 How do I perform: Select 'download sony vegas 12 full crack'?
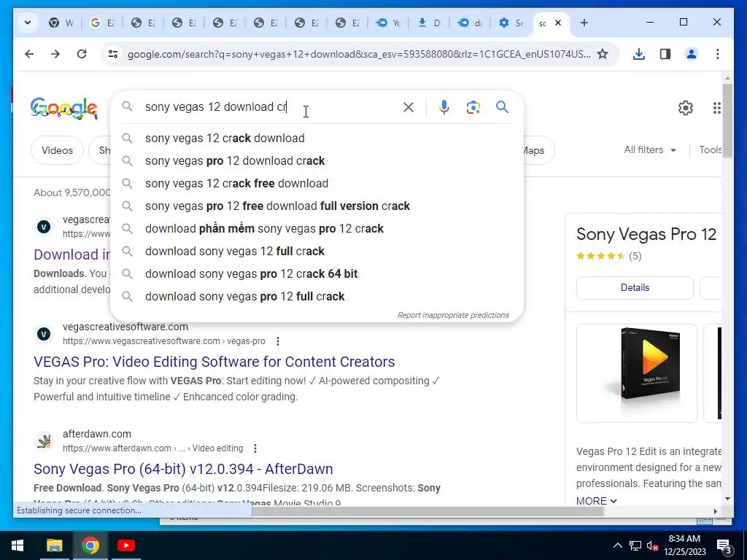click(x=317, y=252)
